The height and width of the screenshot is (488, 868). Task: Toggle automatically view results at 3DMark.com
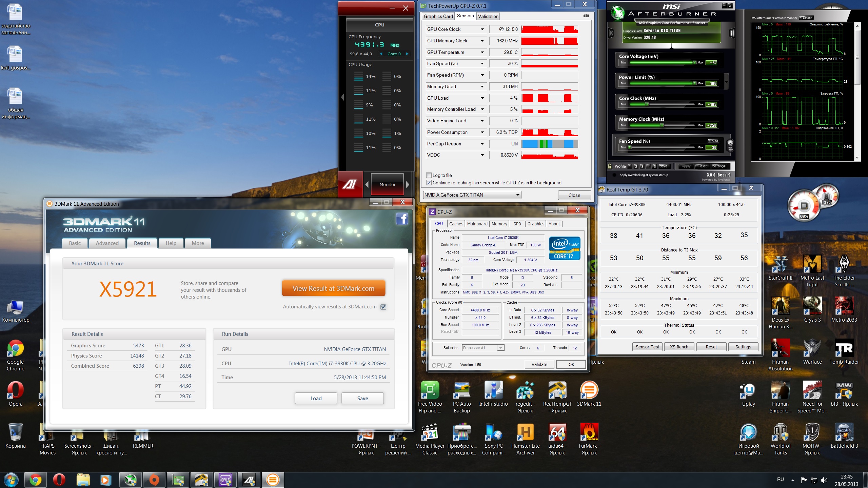(383, 307)
